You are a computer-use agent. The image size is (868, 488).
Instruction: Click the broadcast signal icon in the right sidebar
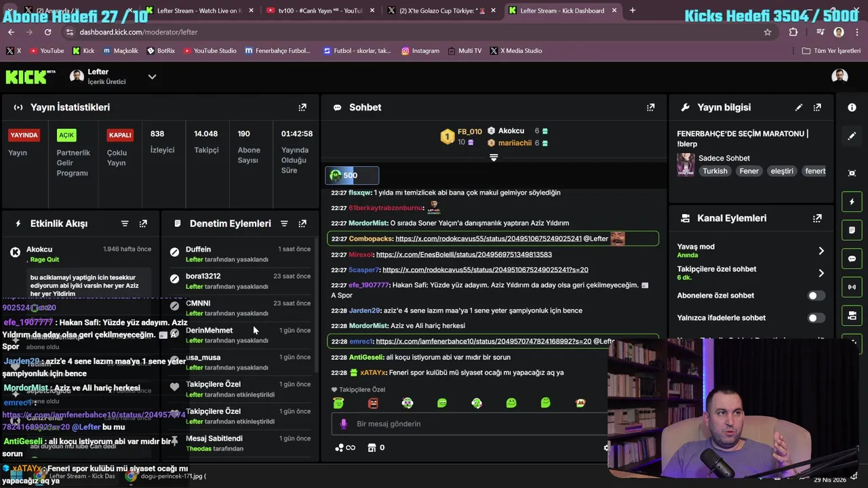852,287
